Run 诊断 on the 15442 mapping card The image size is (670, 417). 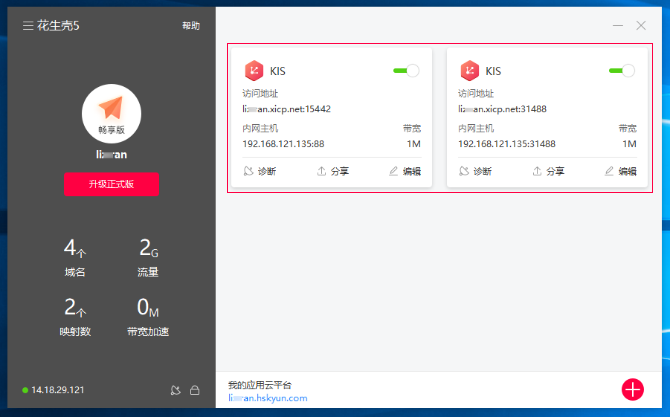pyautogui.click(x=260, y=171)
